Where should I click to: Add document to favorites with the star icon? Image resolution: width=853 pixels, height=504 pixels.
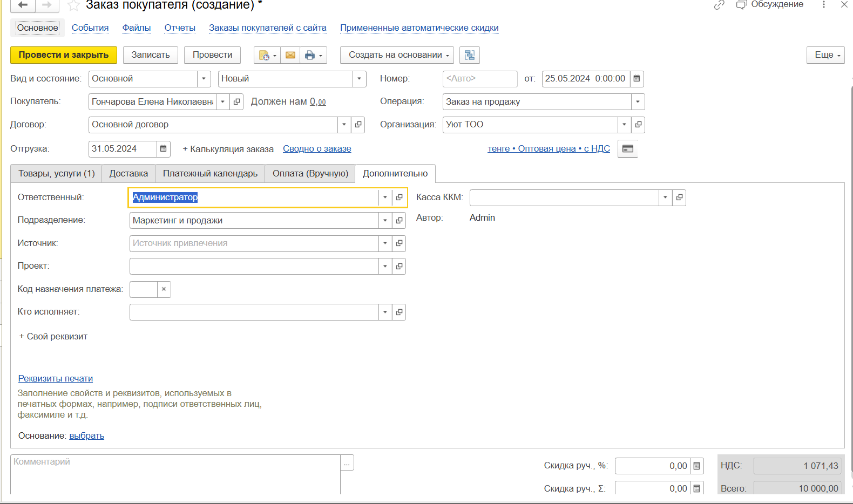point(73,6)
